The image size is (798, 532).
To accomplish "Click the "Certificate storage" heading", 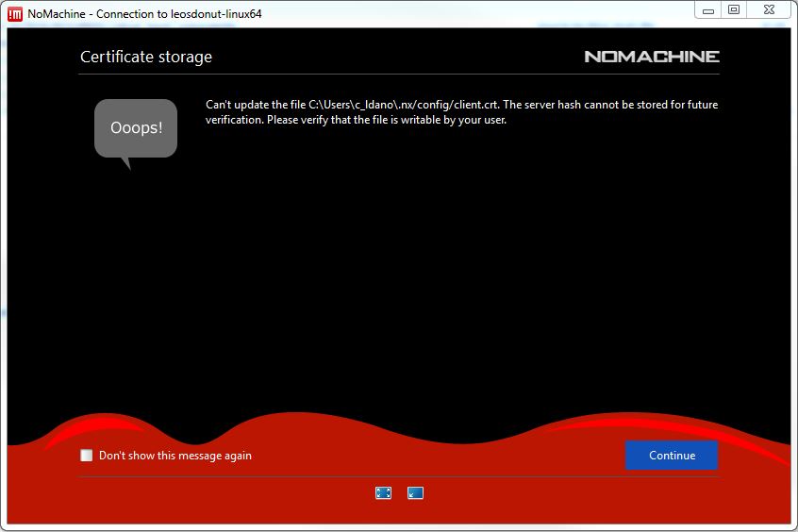I will (x=146, y=57).
